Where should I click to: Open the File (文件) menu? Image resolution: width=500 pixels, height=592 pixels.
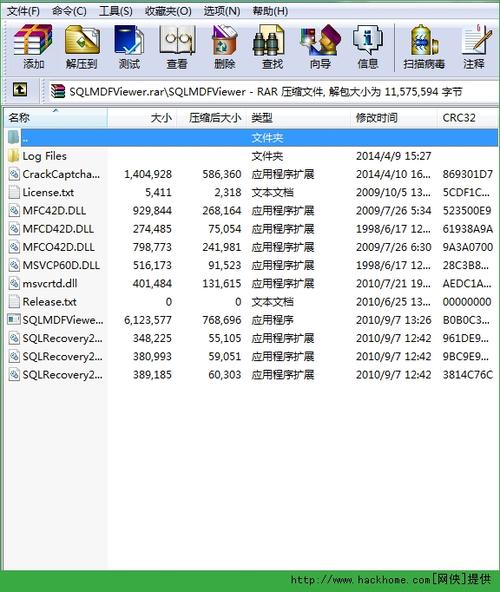[23, 11]
